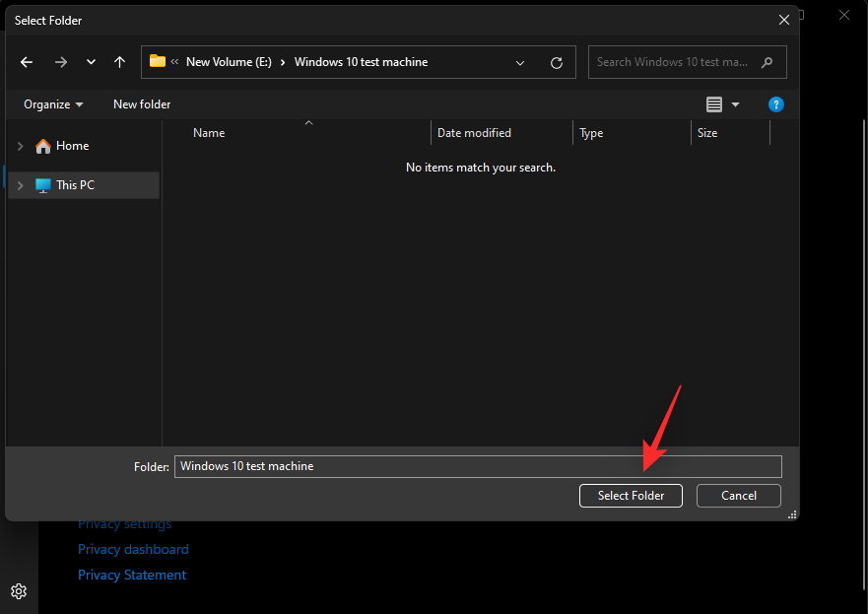Click the search magnifier icon

[768, 62]
